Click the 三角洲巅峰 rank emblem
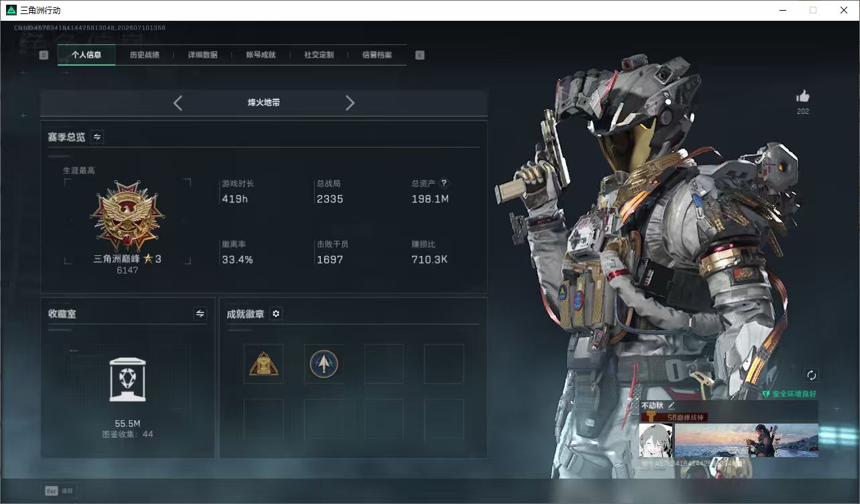This screenshot has height=504, width=860. click(127, 216)
